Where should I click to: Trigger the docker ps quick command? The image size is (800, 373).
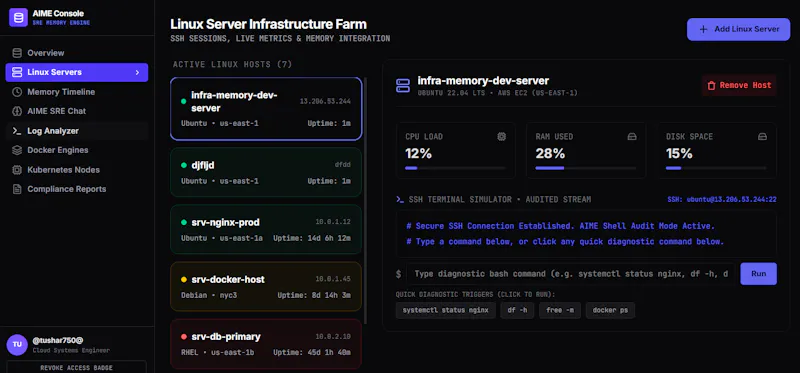click(610, 310)
